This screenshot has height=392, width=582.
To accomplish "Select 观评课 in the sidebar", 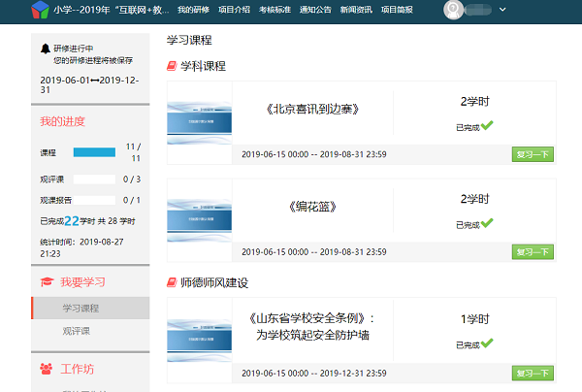I will 76,332.
